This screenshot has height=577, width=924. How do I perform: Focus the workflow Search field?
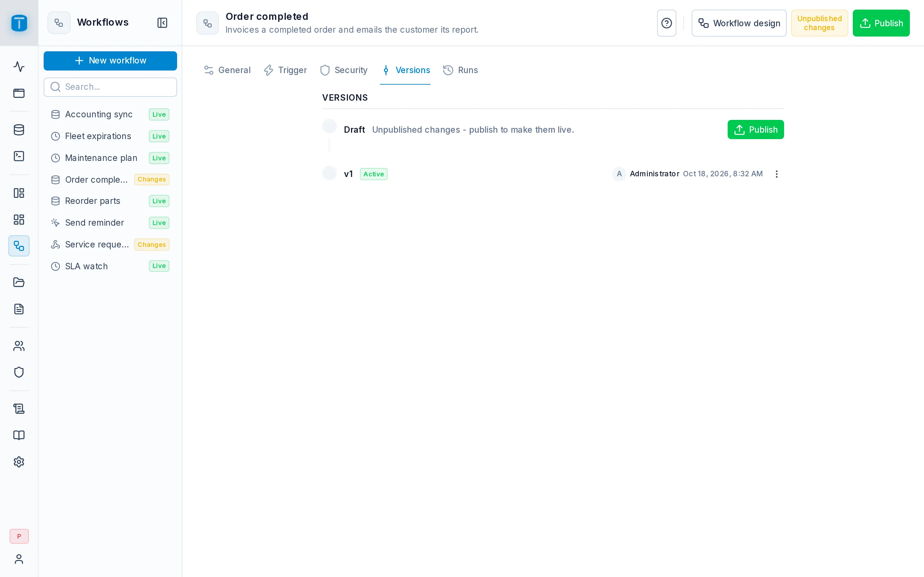110,87
